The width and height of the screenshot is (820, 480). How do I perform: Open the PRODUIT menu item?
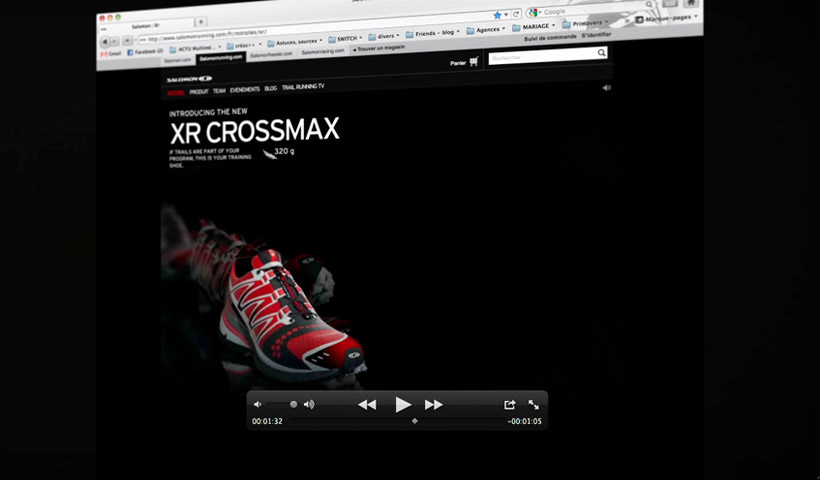click(x=199, y=91)
